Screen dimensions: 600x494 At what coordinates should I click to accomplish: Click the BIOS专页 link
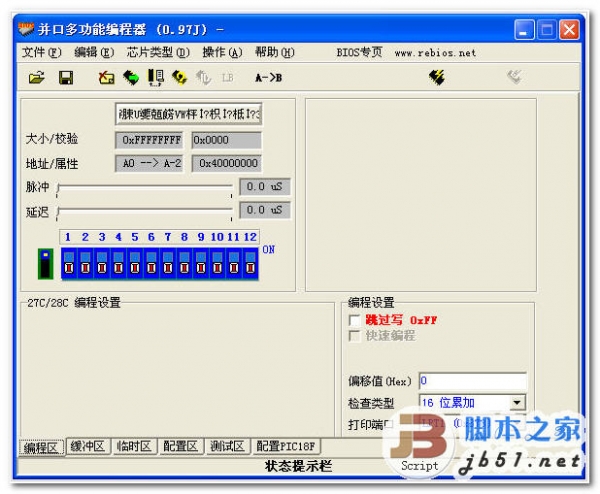point(359,52)
